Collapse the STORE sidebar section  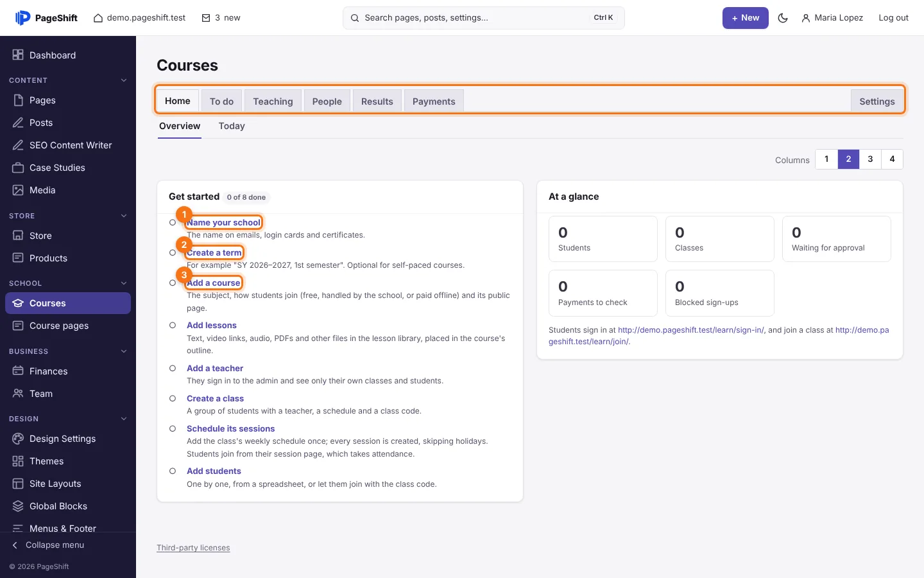124,216
